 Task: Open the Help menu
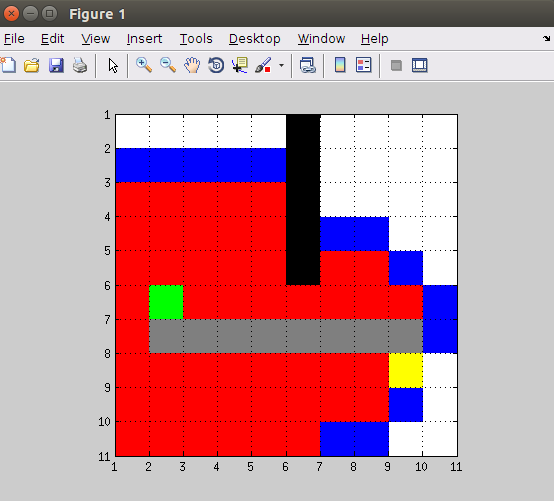(x=375, y=39)
